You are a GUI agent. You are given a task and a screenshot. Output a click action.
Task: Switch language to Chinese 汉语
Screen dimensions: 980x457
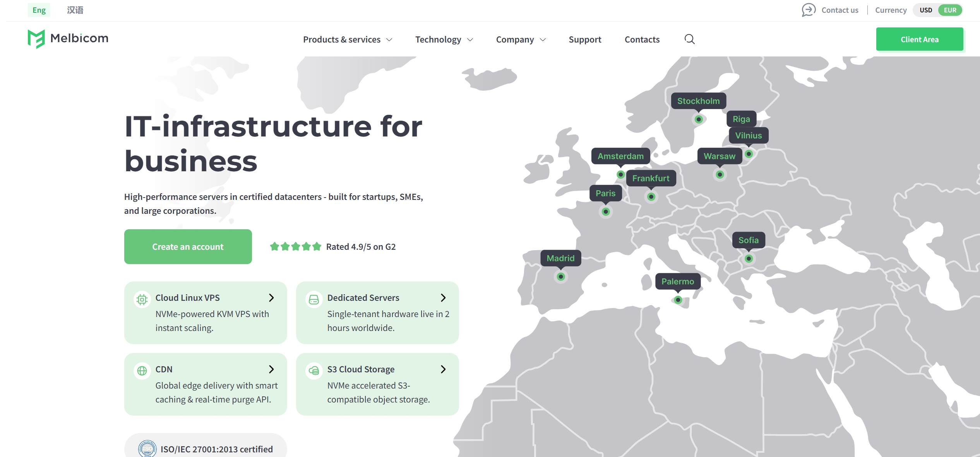(75, 10)
